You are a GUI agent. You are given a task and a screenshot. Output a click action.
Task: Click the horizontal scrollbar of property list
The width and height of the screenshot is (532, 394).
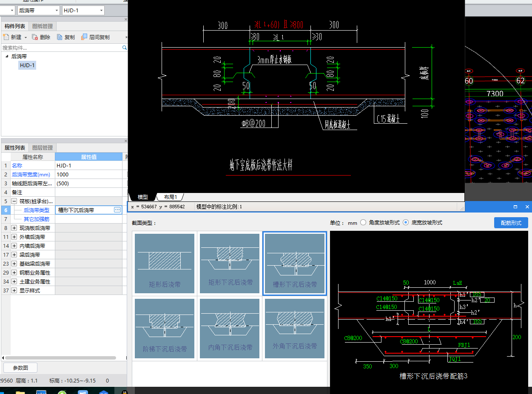tap(60, 358)
